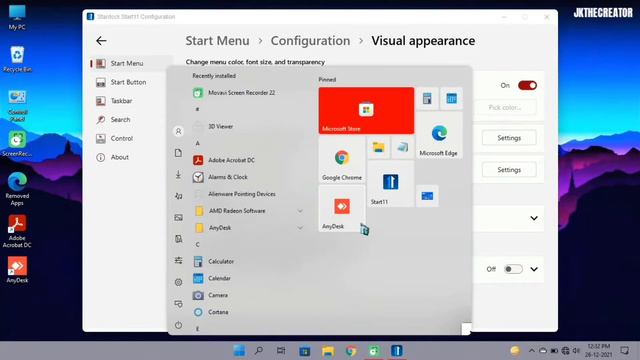640x360 pixels.
Task: Click the Configuration breadcrumb
Action: tap(310, 41)
